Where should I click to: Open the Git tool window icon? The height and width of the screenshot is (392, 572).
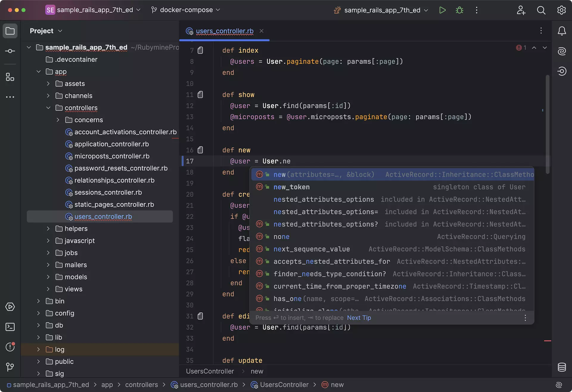click(10, 367)
